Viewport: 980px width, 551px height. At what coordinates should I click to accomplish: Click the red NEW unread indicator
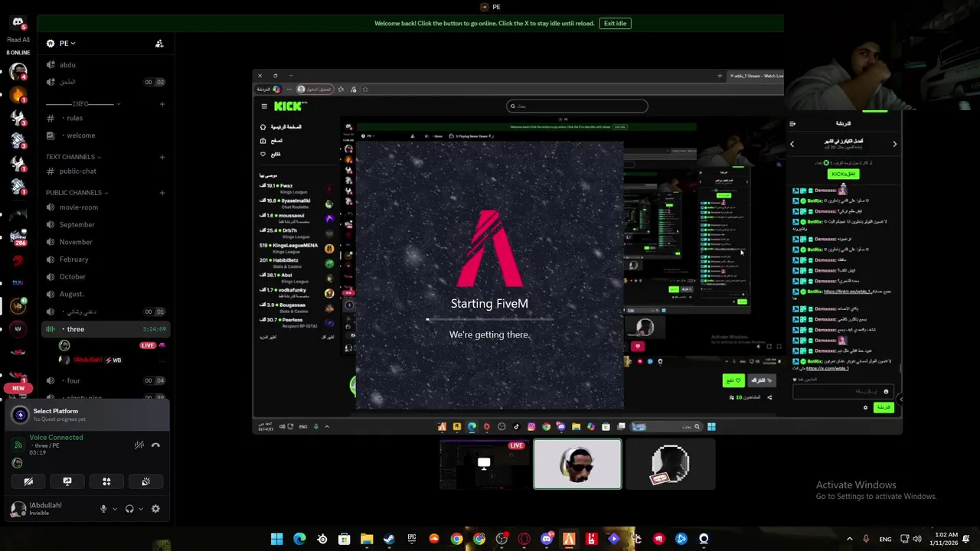(18, 388)
